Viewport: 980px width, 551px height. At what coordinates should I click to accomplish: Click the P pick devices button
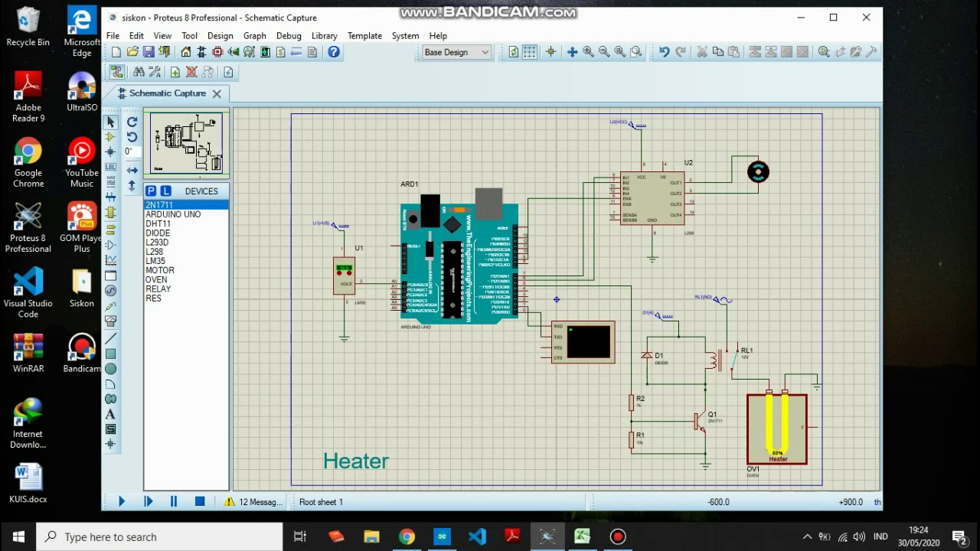[x=151, y=191]
